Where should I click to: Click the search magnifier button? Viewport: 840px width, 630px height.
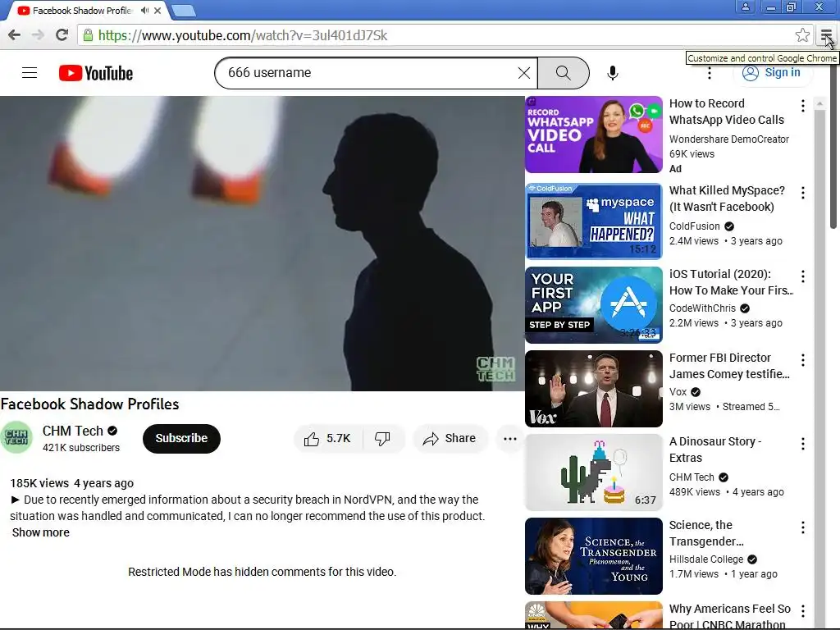[563, 73]
